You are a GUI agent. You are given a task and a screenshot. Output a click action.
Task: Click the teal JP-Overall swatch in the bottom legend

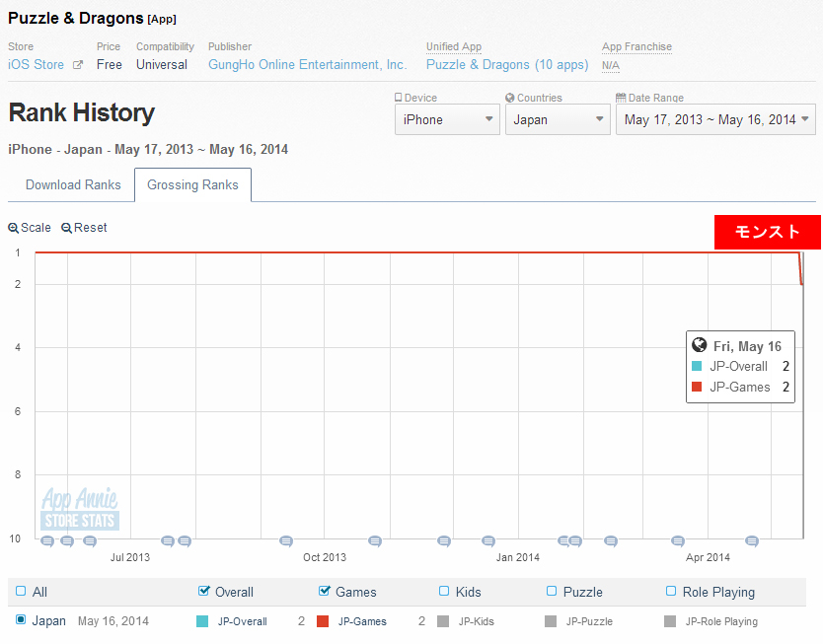(x=202, y=621)
